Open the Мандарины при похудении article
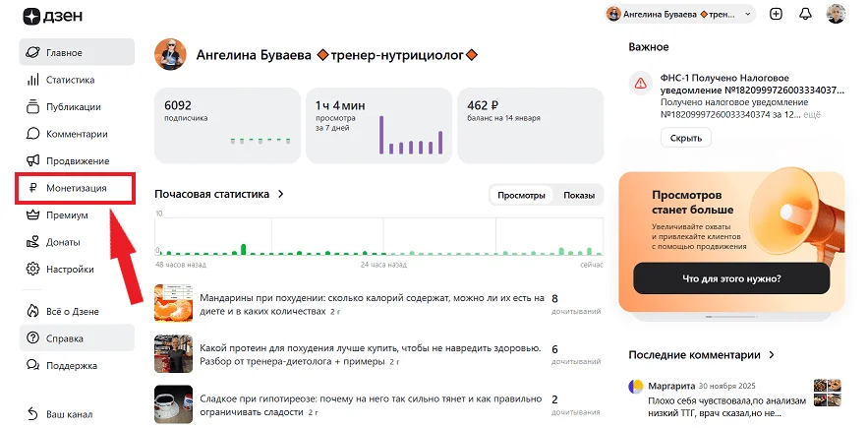The width and height of the screenshot is (868, 428). click(372, 304)
